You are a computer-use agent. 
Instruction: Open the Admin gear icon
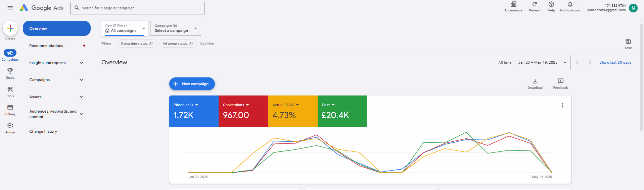click(10, 126)
